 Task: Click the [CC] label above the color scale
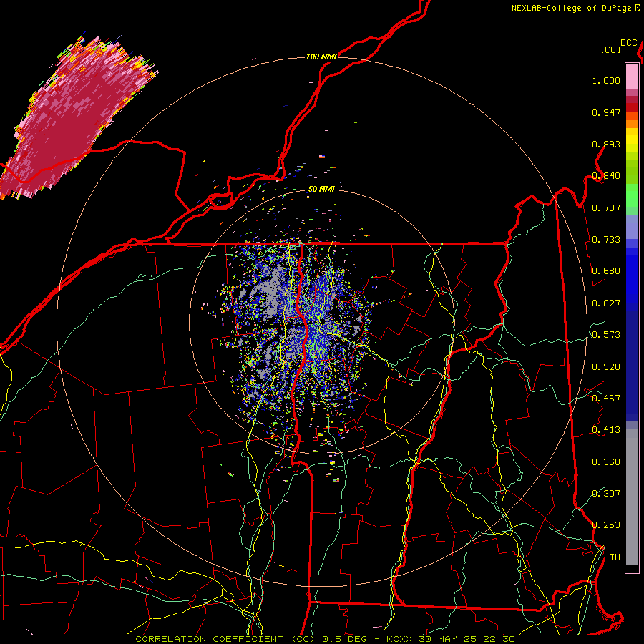point(610,49)
